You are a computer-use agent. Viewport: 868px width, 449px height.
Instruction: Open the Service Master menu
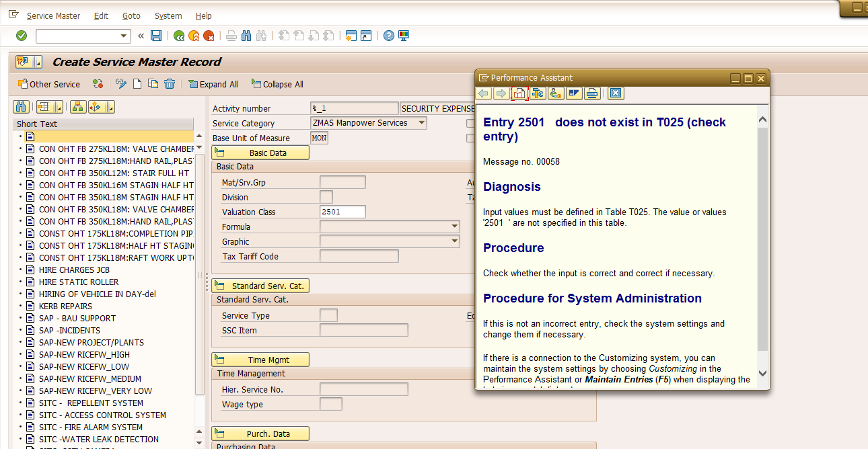coord(53,15)
